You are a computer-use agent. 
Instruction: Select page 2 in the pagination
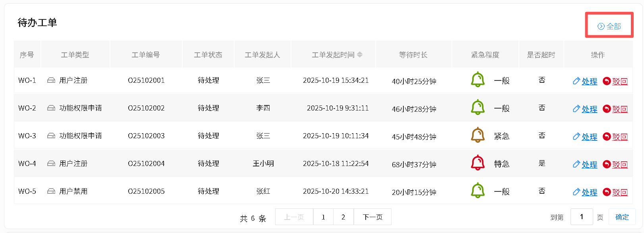pos(343,217)
